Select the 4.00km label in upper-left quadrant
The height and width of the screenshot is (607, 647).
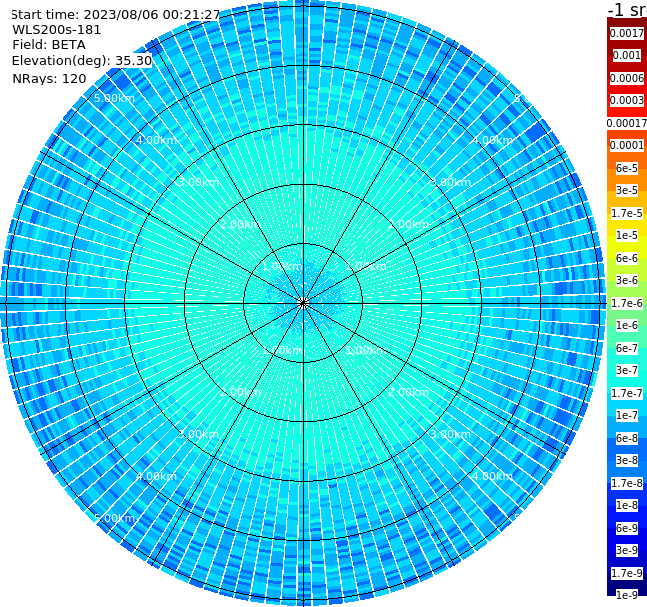pyautogui.click(x=156, y=140)
